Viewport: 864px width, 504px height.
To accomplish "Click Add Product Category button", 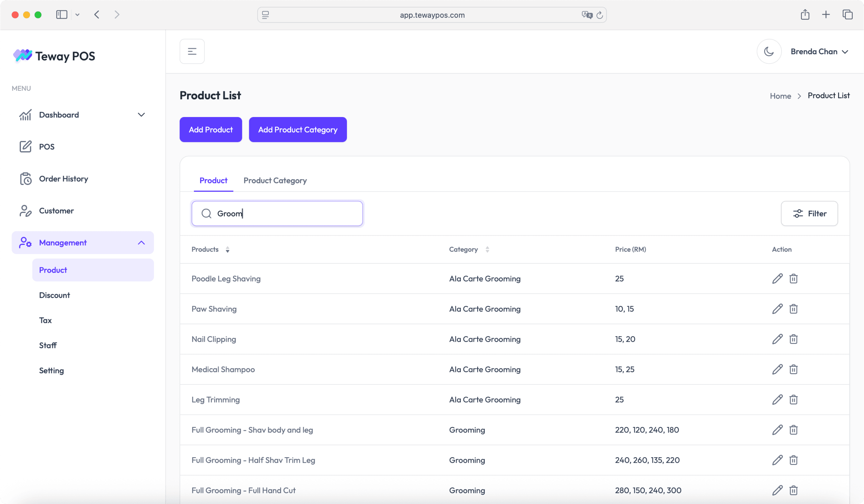I will (x=298, y=130).
